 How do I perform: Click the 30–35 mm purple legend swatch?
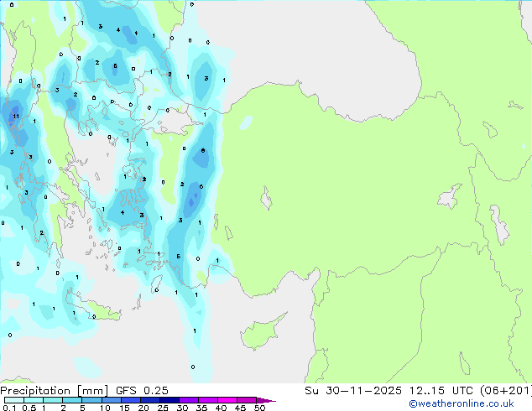point(189,400)
